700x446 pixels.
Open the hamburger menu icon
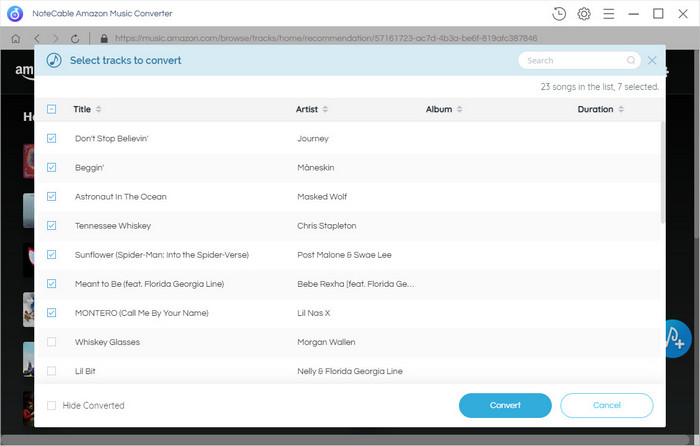[x=608, y=14]
